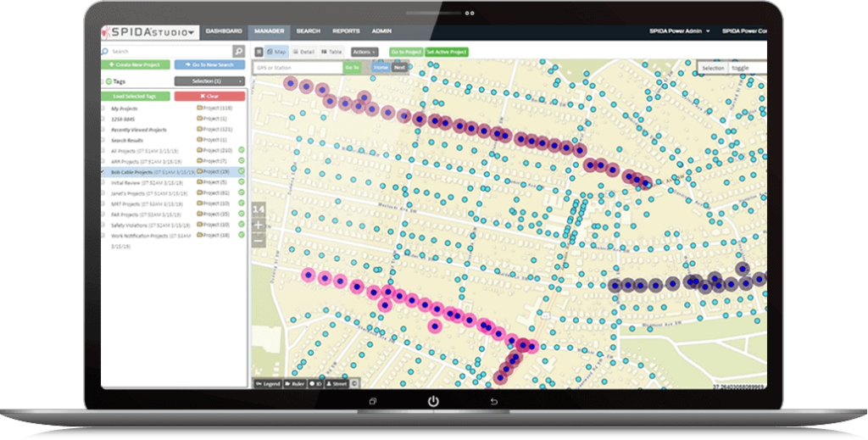Click the GPS or Station input field
868x440 pixels.
[297, 66]
